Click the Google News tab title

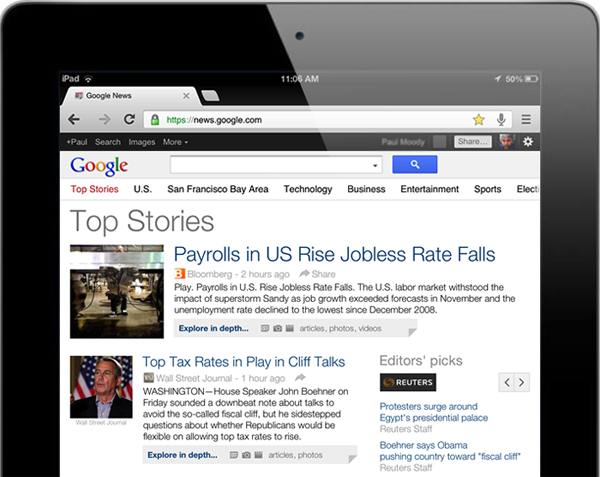(109, 96)
